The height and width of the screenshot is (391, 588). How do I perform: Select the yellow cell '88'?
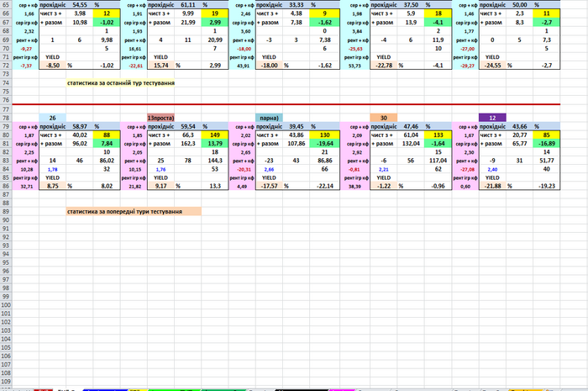click(x=107, y=135)
